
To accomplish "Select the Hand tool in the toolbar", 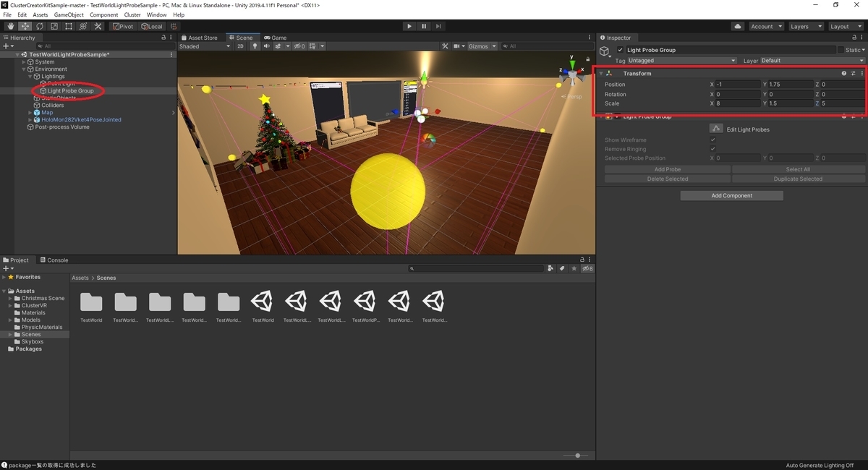I will (10, 26).
